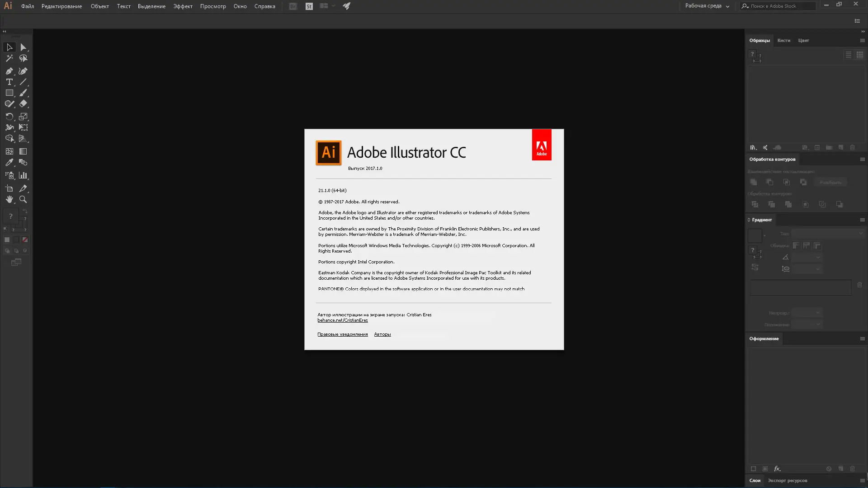Pick the Magic Wand tool

coord(9,58)
